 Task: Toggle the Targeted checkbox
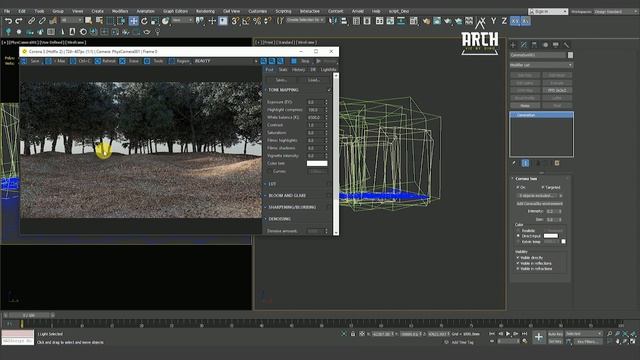(x=542, y=187)
